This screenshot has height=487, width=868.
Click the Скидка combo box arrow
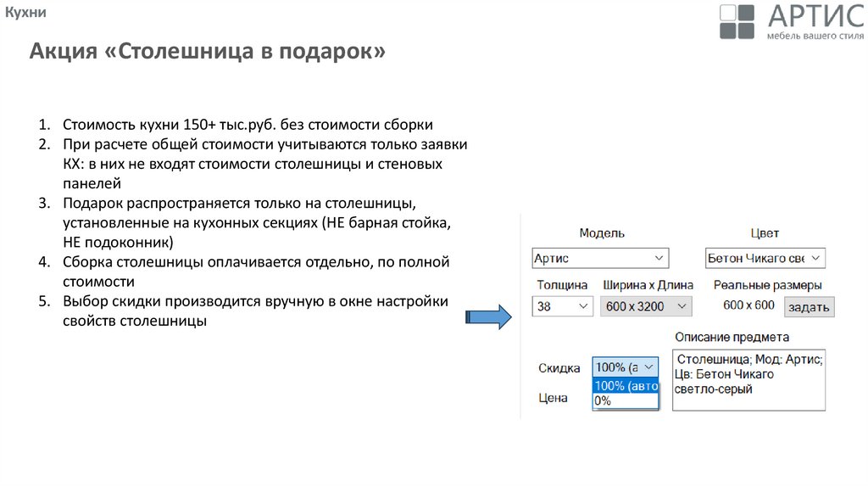pos(648,367)
